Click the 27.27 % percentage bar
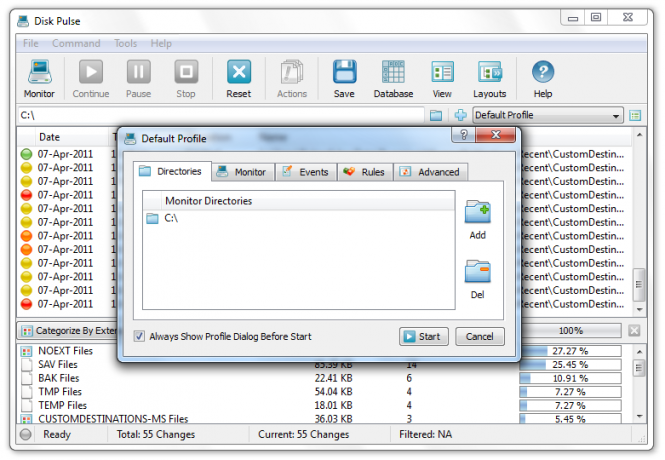This screenshot has height=460, width=665. coord(570,351)
